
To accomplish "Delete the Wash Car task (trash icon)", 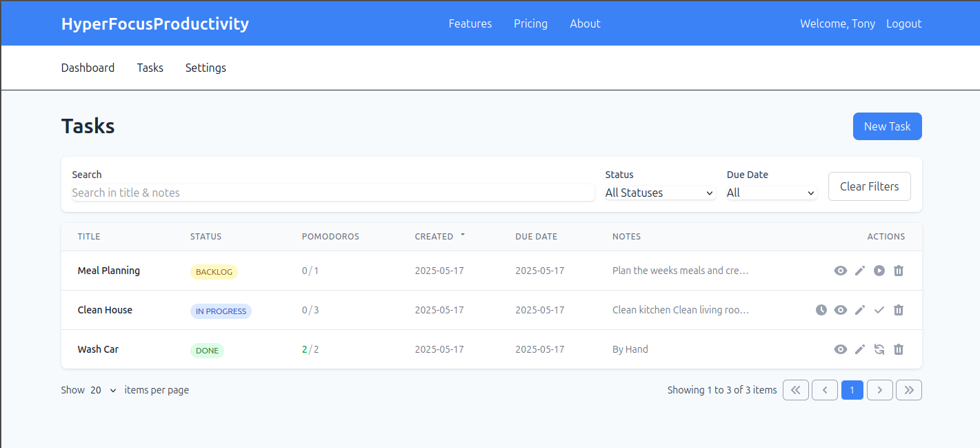I will click(x=898, y=349).
